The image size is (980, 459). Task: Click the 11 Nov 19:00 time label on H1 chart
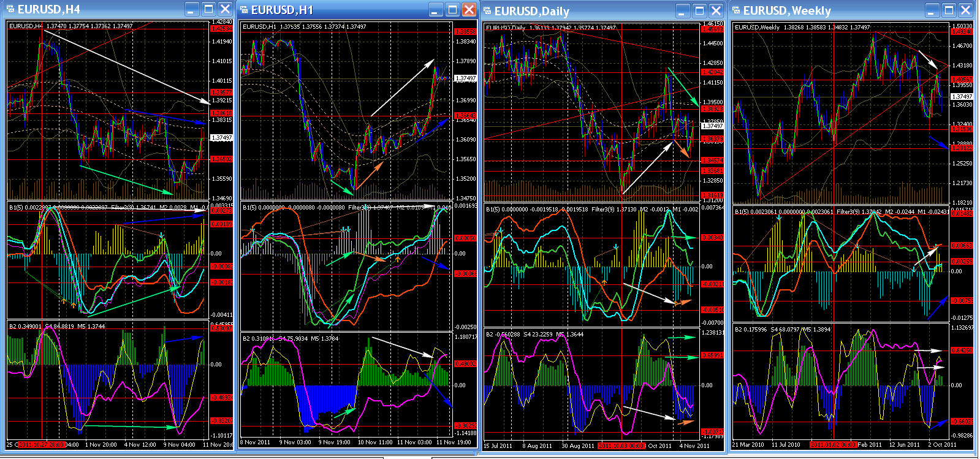[454, 442]
